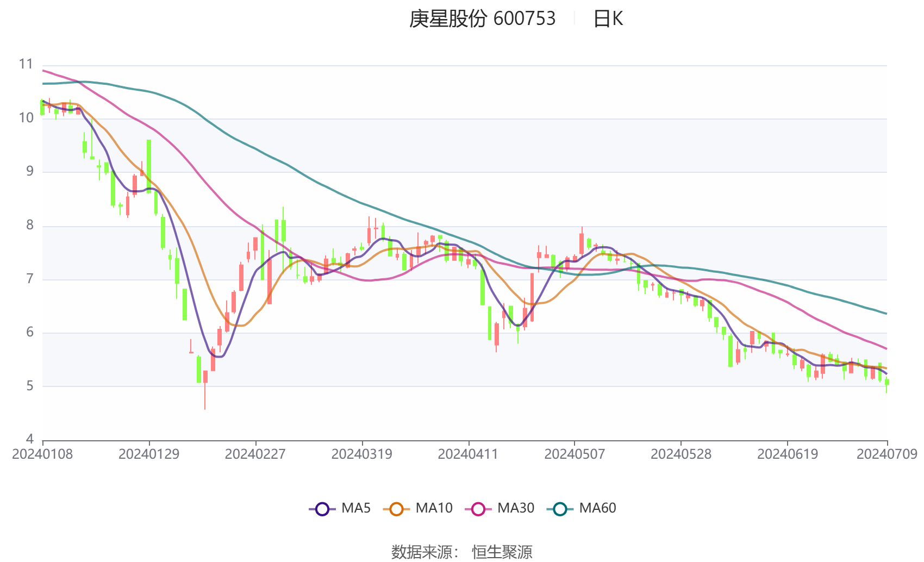Click the 20240227 x-axis date label
This screenshot has width=924, height=562.
255,454
